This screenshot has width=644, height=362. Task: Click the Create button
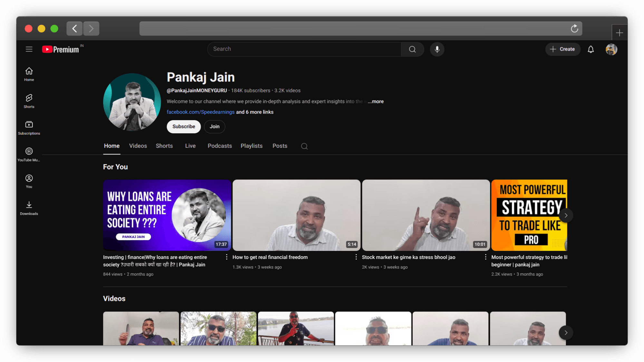562,49
